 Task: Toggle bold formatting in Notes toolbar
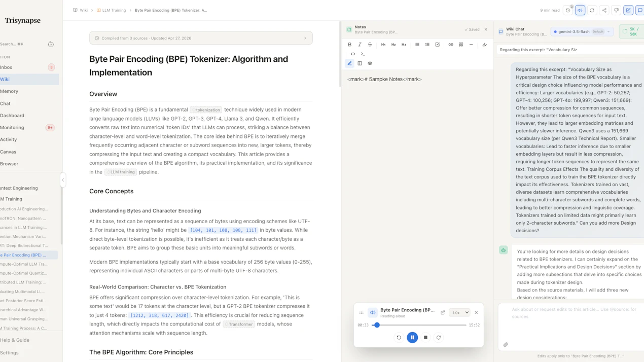click(x=349, y=45)
